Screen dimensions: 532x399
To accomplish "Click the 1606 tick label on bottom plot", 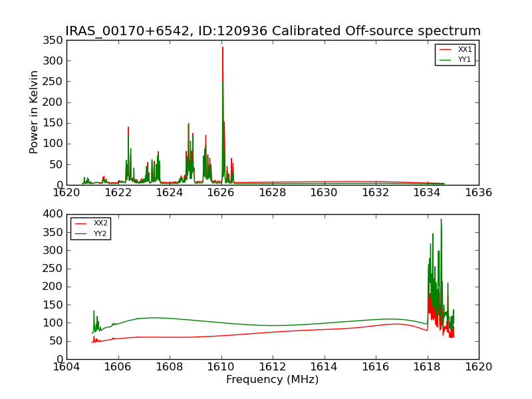I will 118,367.
